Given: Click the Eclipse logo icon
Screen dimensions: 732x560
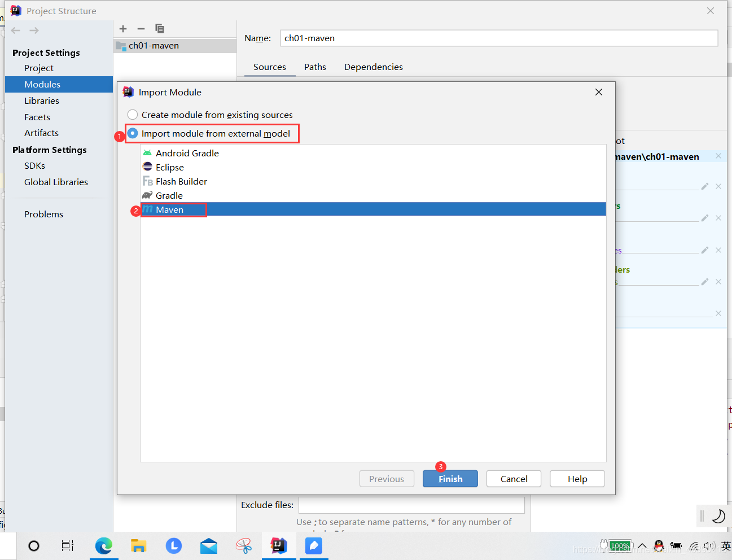Looking at the screenshot, I should [x=147, y=167].
